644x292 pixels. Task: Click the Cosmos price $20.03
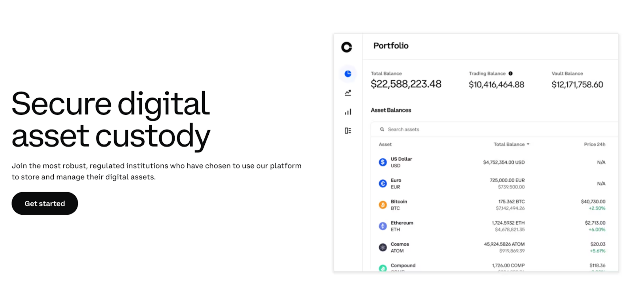coord(598,244)
